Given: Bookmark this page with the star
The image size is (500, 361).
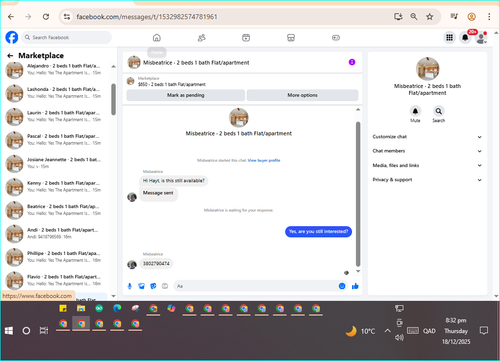Looking at the screenshot, I should [x=430, y=16].
